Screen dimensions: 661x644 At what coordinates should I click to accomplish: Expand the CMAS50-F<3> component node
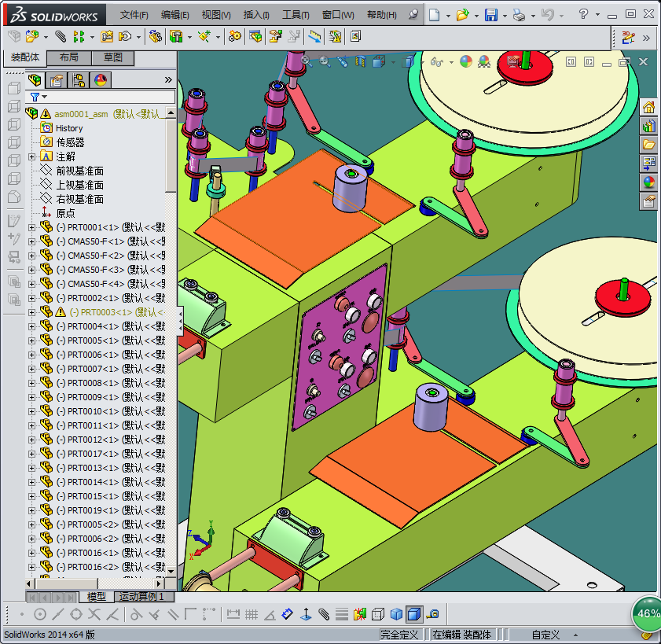tap(31, 270)
